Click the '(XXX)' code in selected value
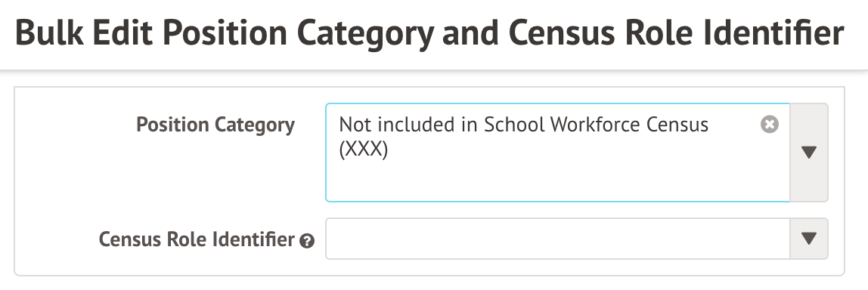The height and width of the screenshot is (290, 868). coord(363,150)
